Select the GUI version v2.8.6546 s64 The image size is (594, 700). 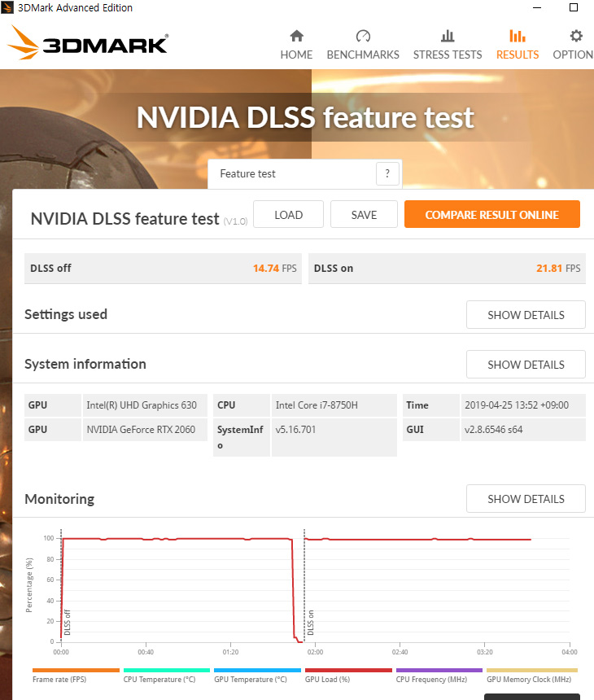coord(523,430)
